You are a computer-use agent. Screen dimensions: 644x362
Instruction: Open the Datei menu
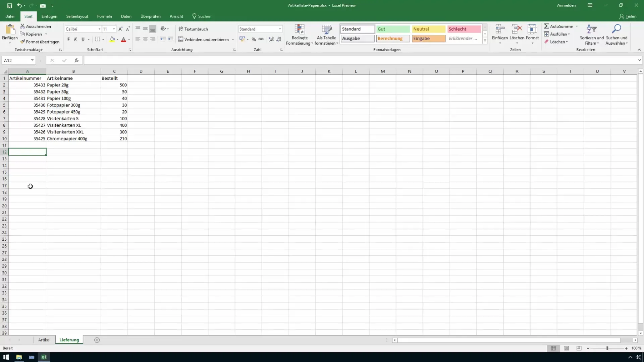tap(10, 16)
